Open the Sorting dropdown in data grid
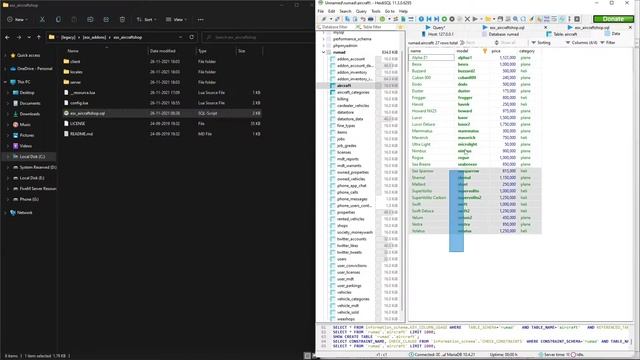640x360 pixels. (541, 42)
